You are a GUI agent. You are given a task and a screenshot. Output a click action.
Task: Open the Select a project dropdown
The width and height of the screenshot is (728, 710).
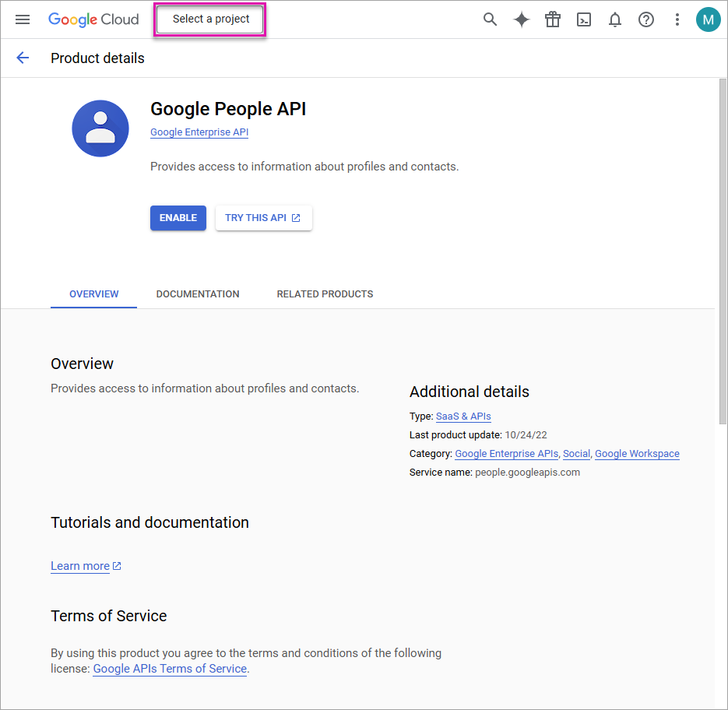(209, 18)
